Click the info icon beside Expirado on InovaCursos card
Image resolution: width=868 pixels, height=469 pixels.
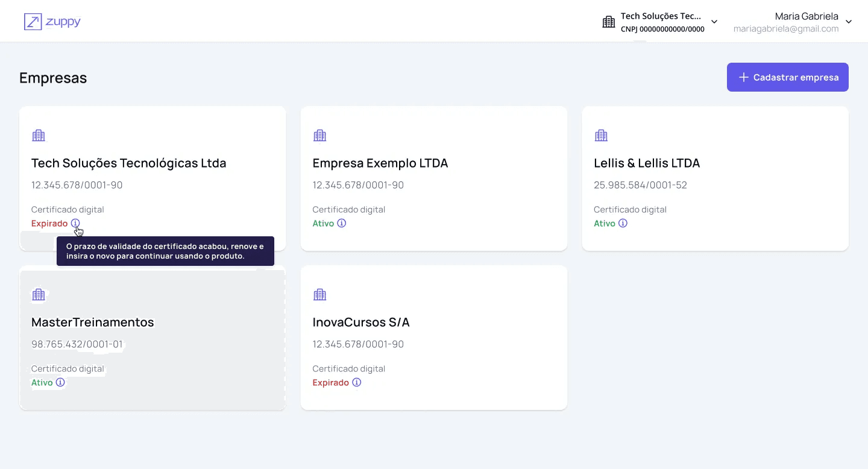pyautogui.click(x=357, y=382)
